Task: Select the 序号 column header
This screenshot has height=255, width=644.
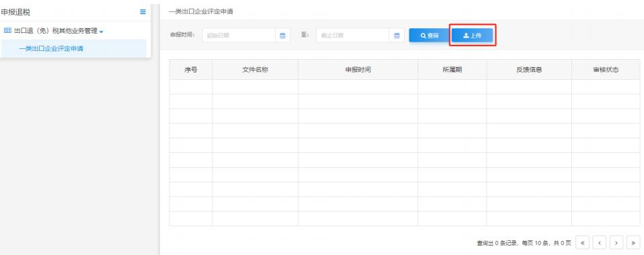Action: click(x=191, y=70)
